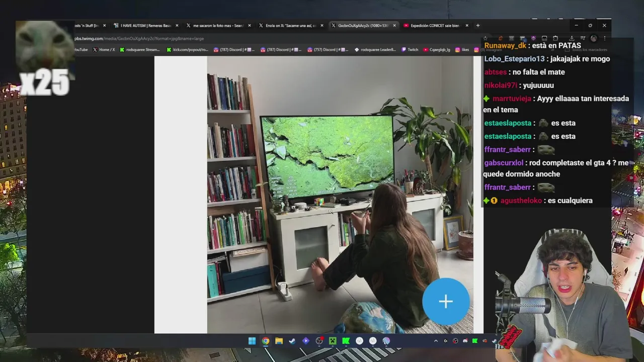This screenshot has width=644, height=362.
Task: Open the "kick.com/popout/ro..." bookmark
Action: point(187,50)
